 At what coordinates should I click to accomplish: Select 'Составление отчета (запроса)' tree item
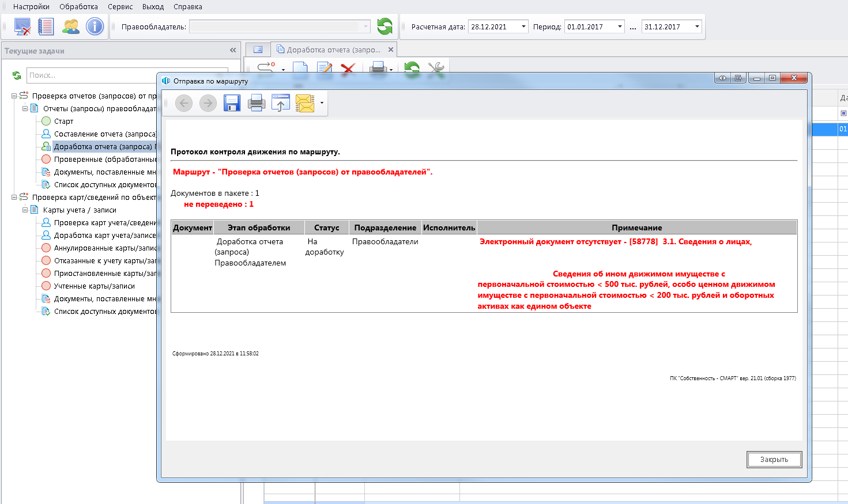click(105, 134)
